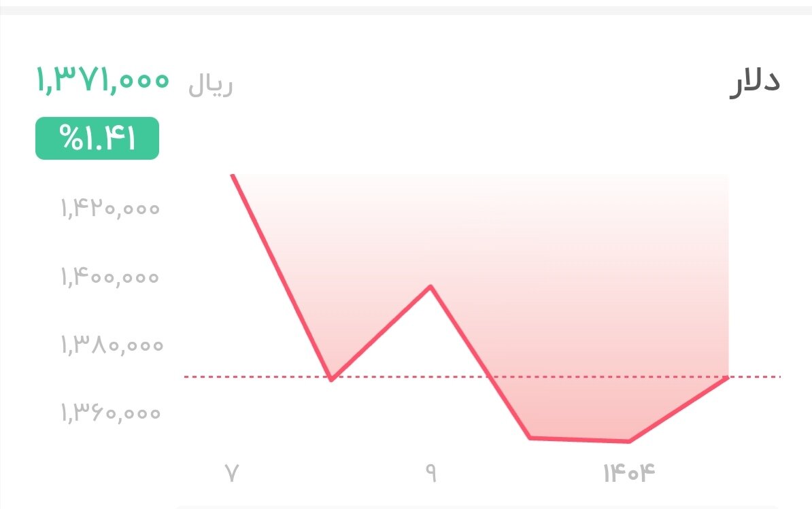Viewport: 812px width, 509px height.
Task: Click the final right endpoint of the line
Action: click(x=728, y=377)
